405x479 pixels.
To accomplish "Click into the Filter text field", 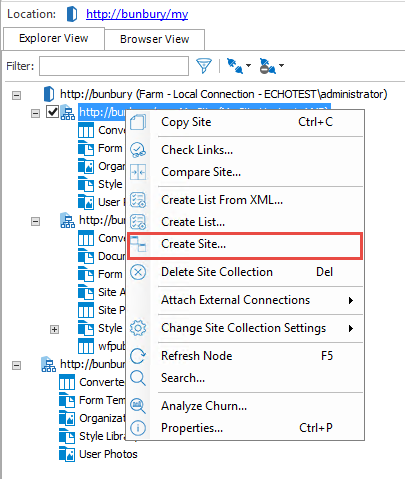I will coord(114,66).
